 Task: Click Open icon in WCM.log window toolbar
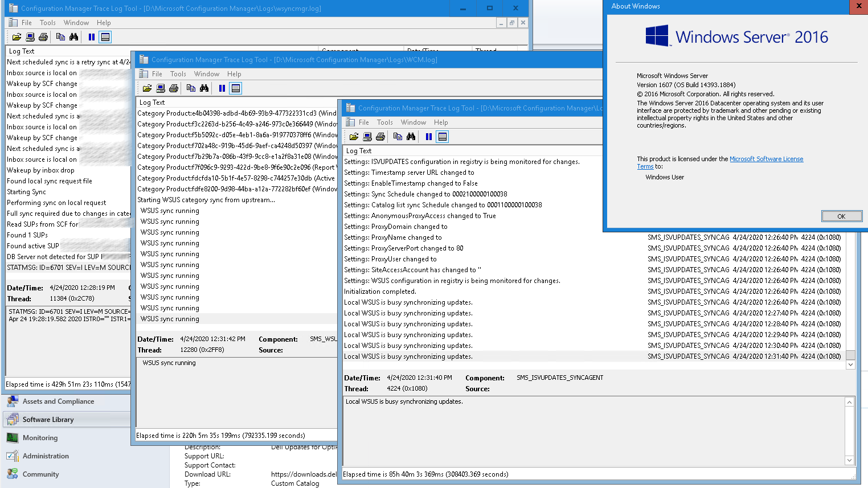pyautogui.click(x=147, y=88)
